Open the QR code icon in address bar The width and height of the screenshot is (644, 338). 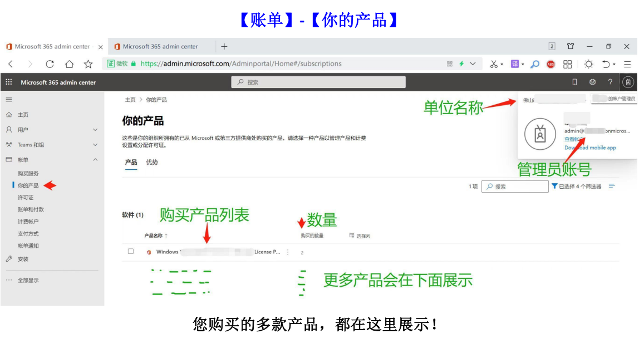coord(450,63)
